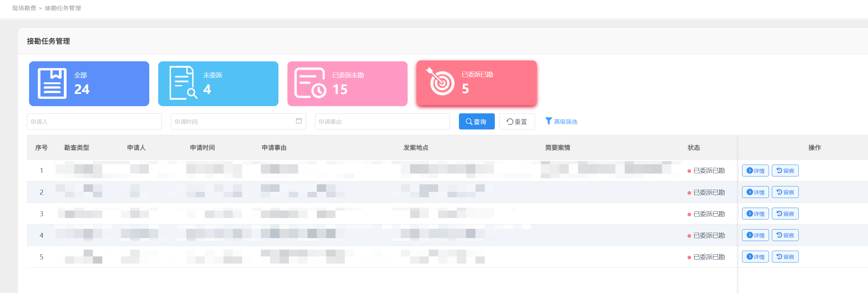Open 留痕 for row 2

click(785, 192)
